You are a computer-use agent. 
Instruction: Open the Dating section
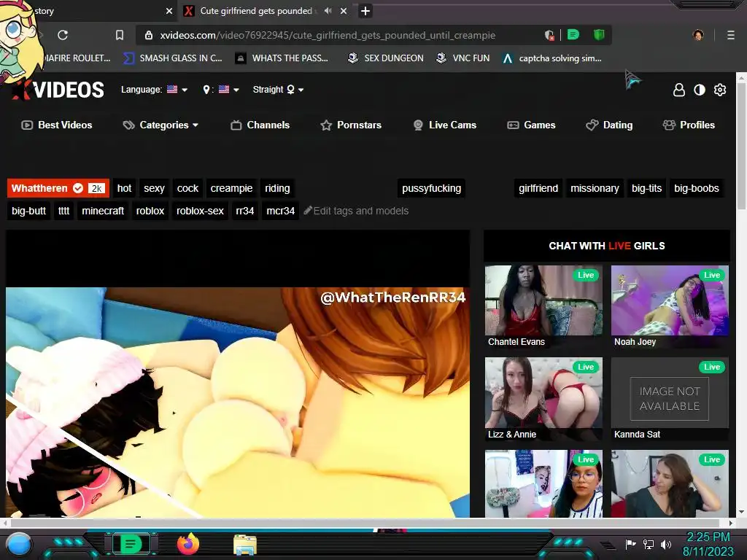point(609,125)
